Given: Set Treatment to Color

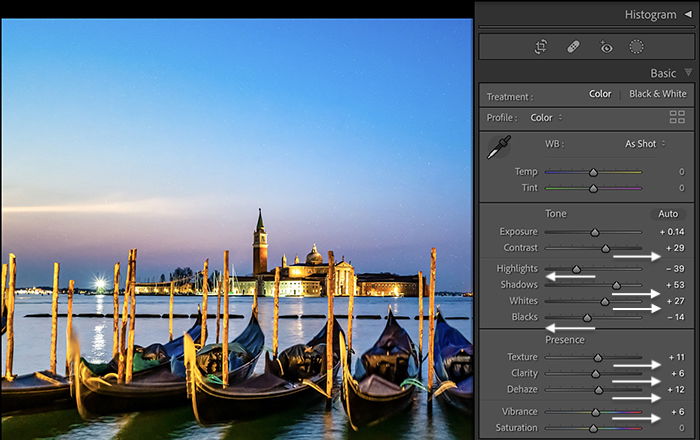Looking at the screenshot, I should pyautogui.click(x=600, y=94).
